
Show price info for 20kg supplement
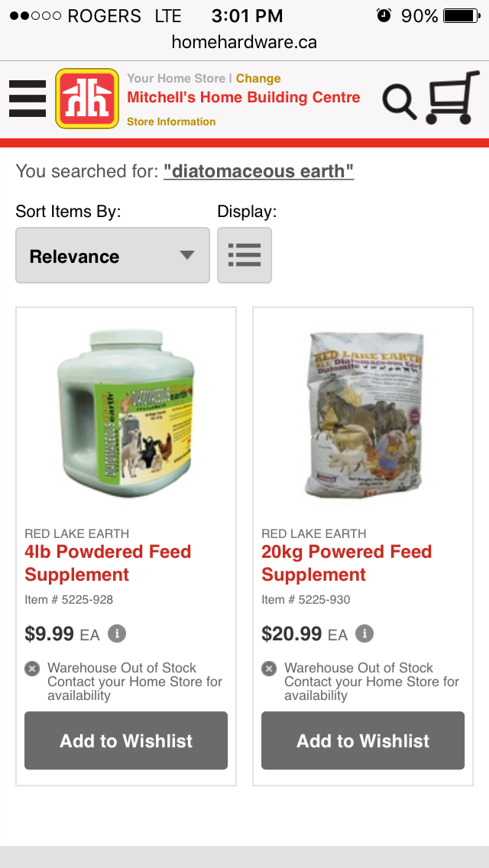[364, 633]
